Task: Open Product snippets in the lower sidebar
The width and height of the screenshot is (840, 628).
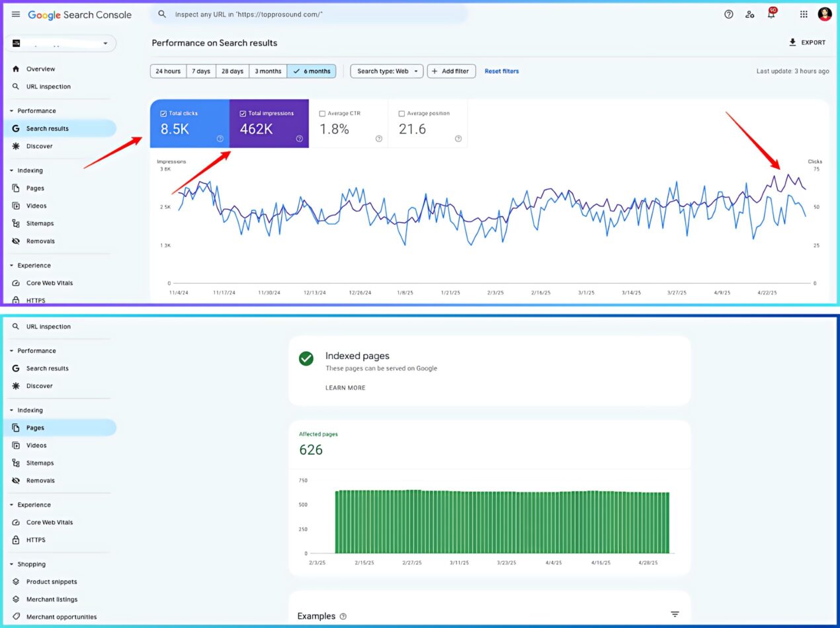Action: pos(52,582)
